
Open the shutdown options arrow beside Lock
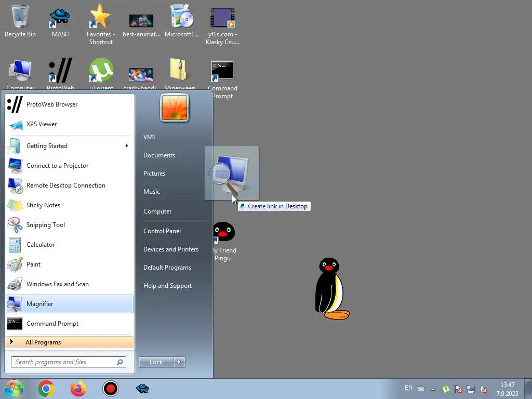click(179, 362)
